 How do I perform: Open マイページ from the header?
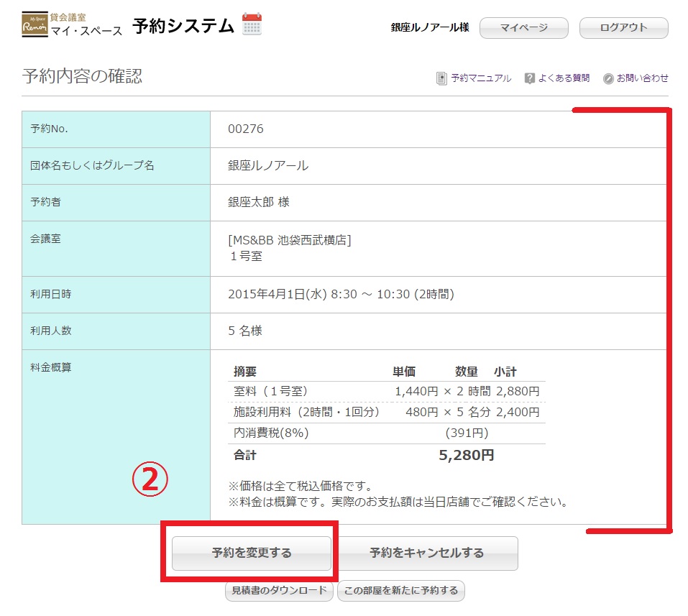pos(523,28)
